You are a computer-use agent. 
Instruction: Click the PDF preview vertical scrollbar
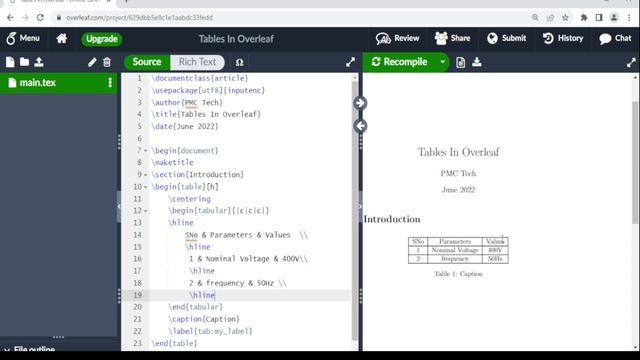pyautogui.click(x=635, y=162)
